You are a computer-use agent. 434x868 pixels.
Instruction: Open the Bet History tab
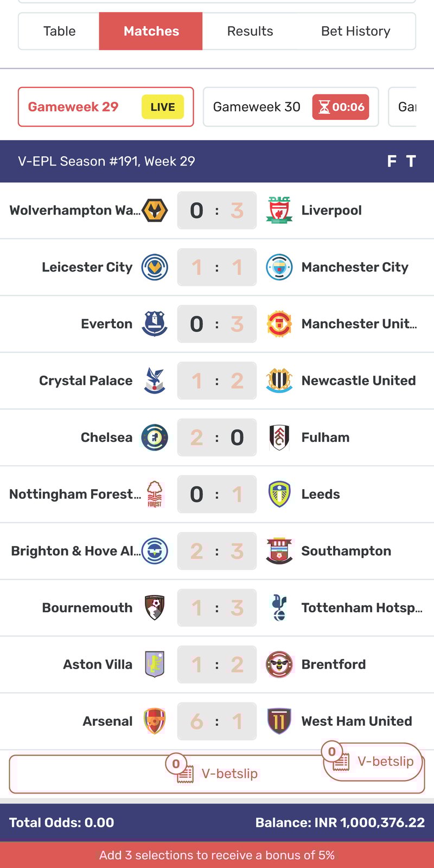pyautogui.click(x=356, y=31)
